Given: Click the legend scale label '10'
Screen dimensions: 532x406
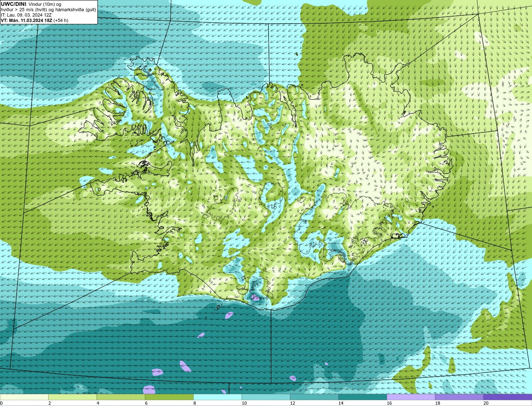Looking at the screenshot, I should coord(244,403).
